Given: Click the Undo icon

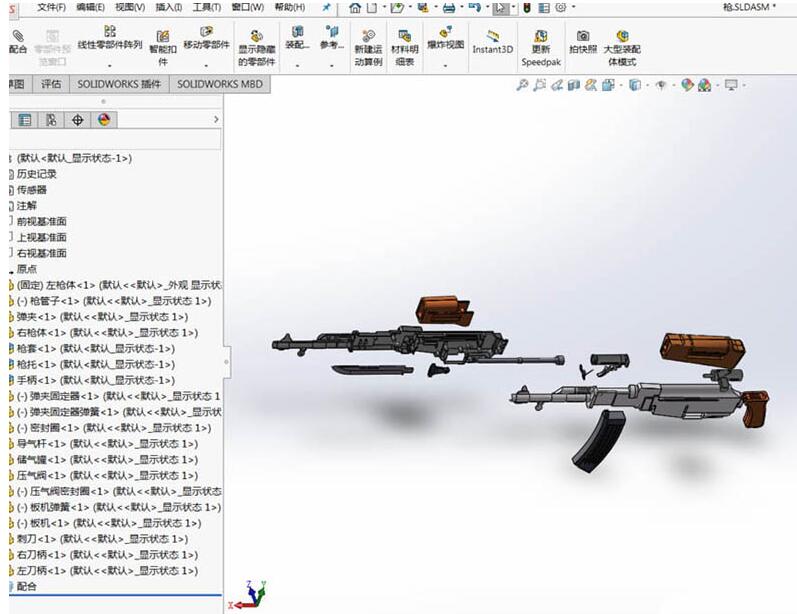Looking at the screenshot, I should tap(474, 8).
